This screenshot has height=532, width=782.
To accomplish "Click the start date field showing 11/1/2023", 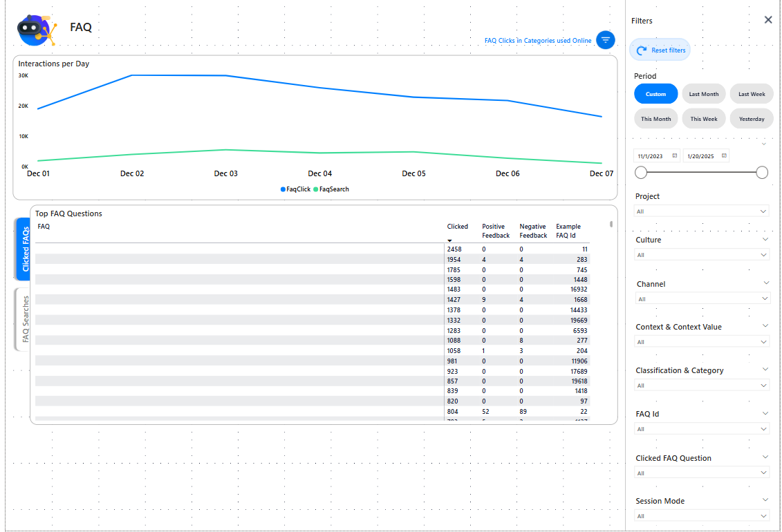I will (651, 156).
